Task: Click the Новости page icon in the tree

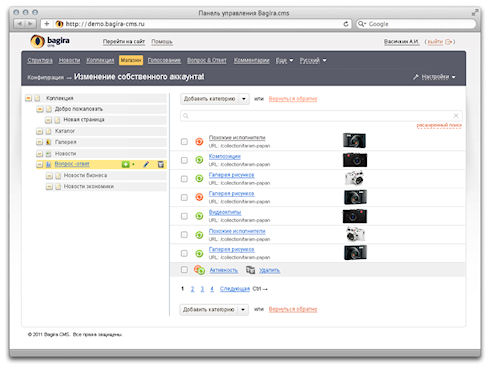Action: point(48,154)
